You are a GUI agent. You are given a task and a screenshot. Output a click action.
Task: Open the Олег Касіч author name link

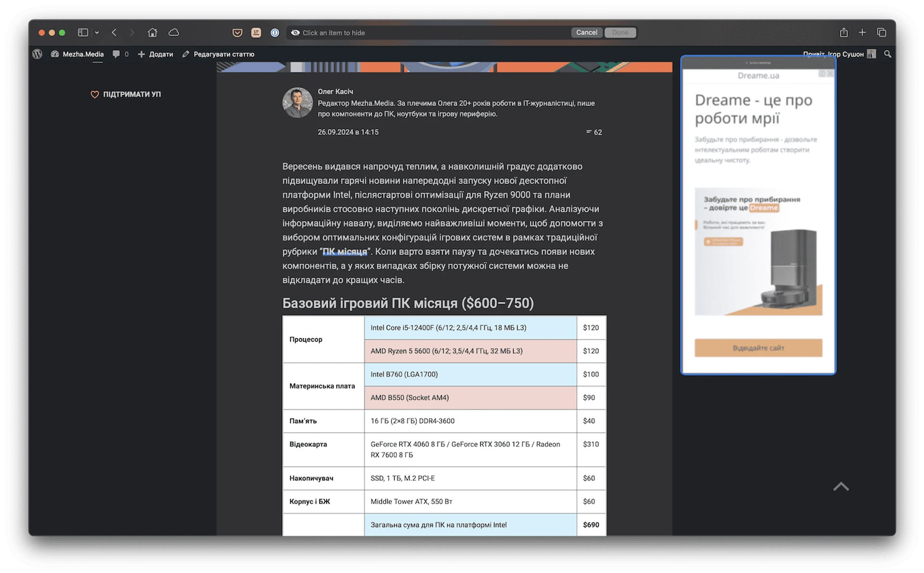(x=335, y=91)
